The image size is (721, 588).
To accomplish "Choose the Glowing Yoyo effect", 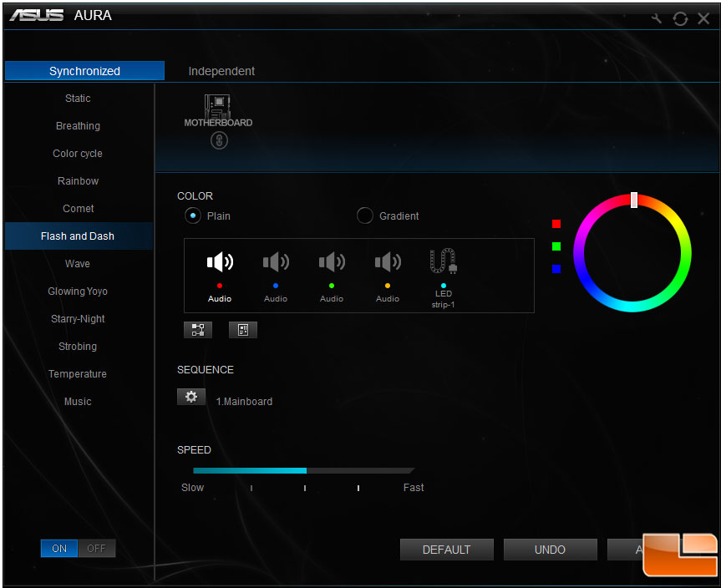I will [78, 291].
